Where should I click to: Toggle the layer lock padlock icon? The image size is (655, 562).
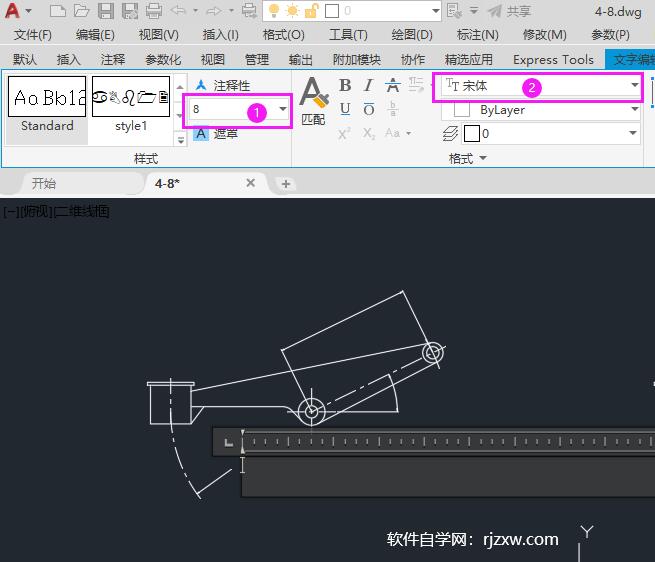tap(312, 11)
